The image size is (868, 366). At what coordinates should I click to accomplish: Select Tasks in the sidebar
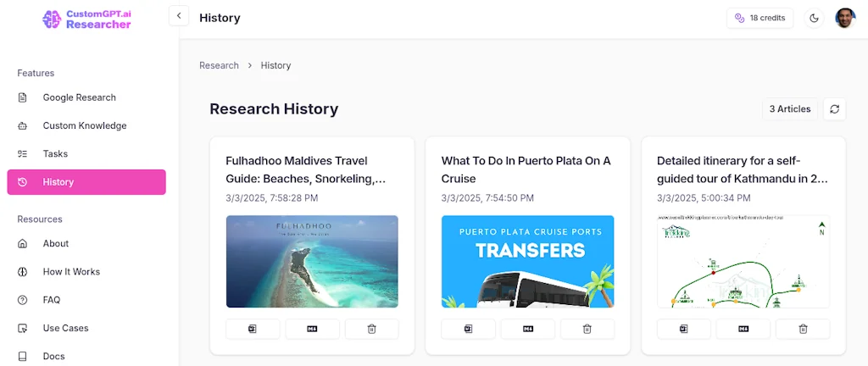click(55, 153)
